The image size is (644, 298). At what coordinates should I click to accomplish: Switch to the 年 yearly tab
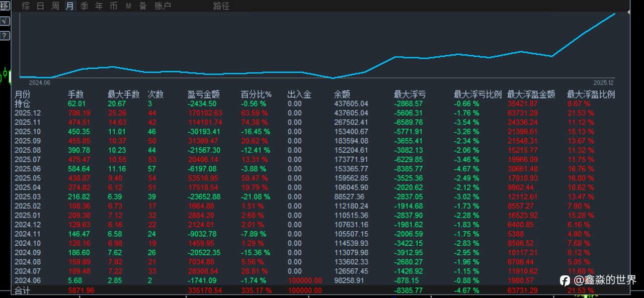pyautogui.click(x=99, y=6)
